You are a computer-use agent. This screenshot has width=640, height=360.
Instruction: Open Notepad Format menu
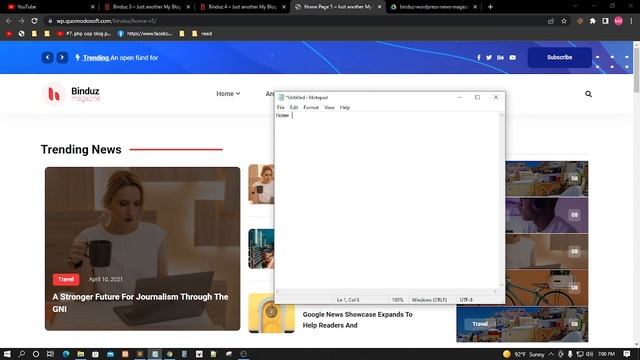(311, 107)
